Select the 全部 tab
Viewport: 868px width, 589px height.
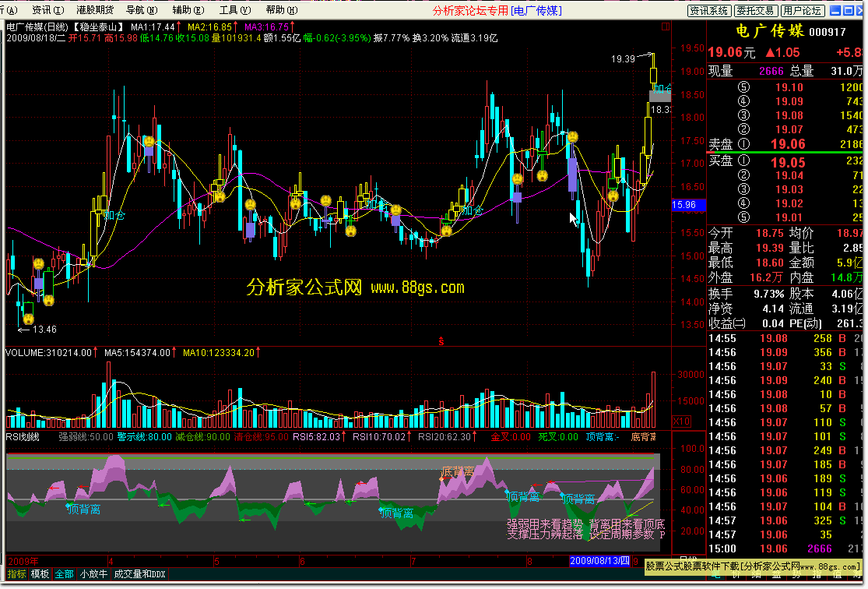tap(64, 574)
